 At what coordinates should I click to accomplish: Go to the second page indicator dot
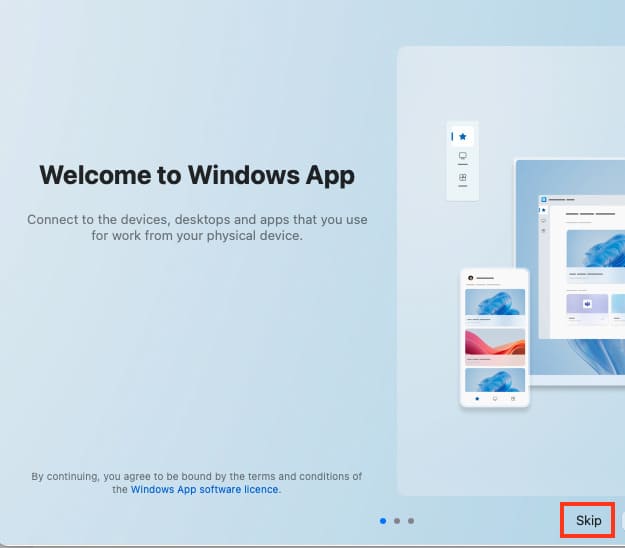(397, 521)
